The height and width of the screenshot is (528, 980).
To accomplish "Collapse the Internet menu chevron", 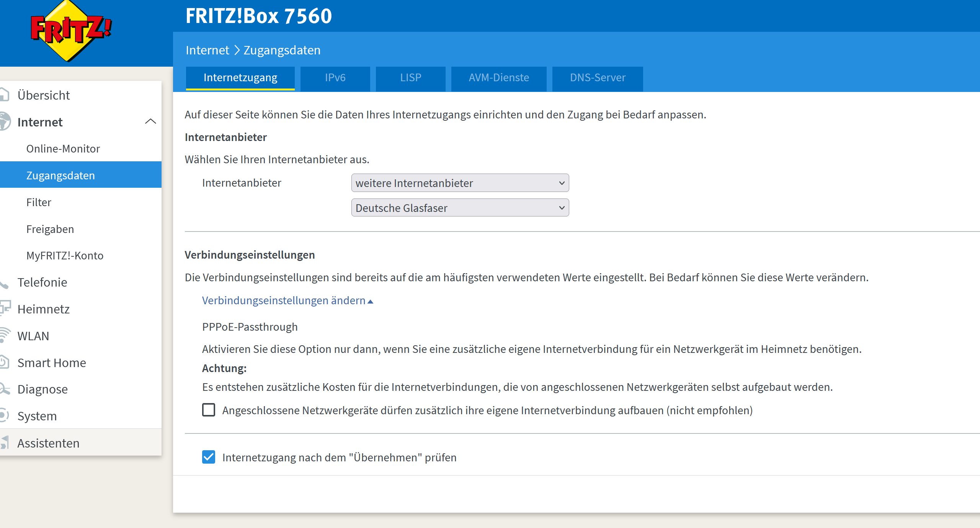I will coord(150,121).
